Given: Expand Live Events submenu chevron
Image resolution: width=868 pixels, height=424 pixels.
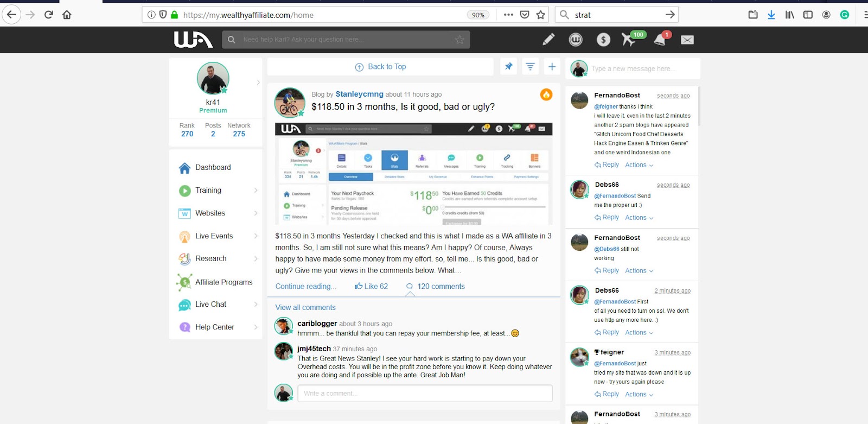Looking at the screenshot, I should (256, 236).
